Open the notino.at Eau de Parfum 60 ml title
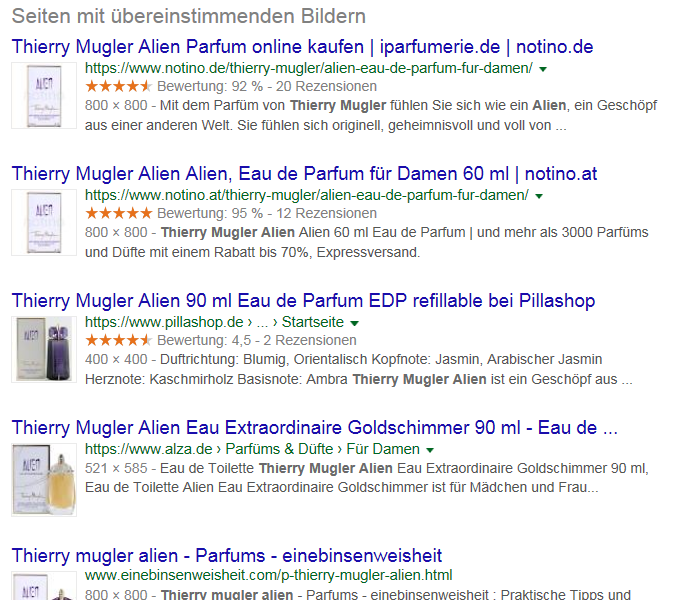Image resolution: width=673 pixels, height=600 pixels. coord(304,174)
